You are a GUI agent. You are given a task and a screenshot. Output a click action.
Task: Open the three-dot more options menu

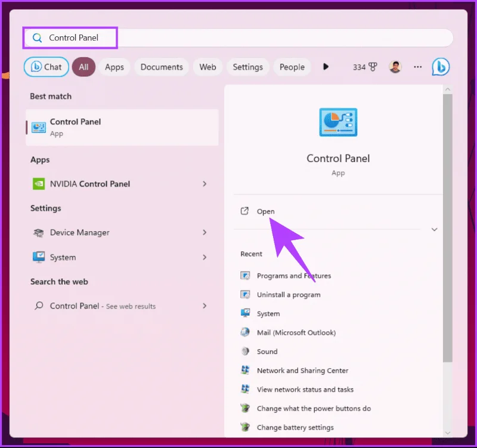point(418,67)
